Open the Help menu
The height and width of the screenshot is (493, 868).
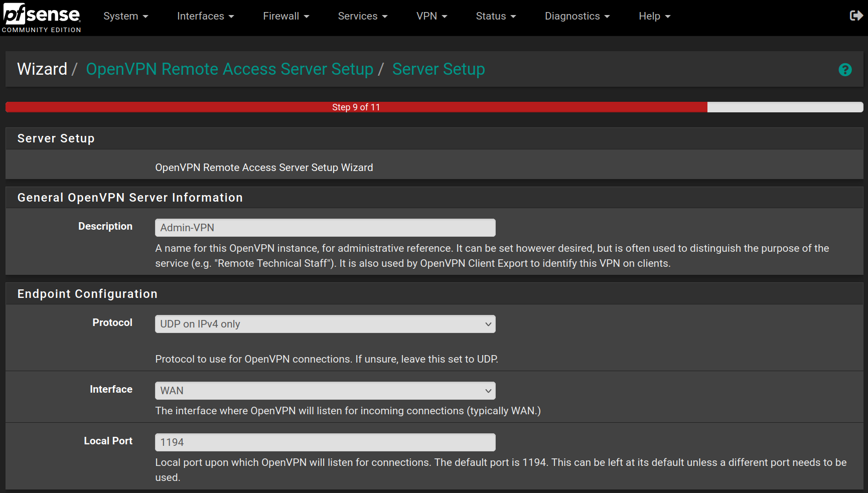tap(654, 16)
